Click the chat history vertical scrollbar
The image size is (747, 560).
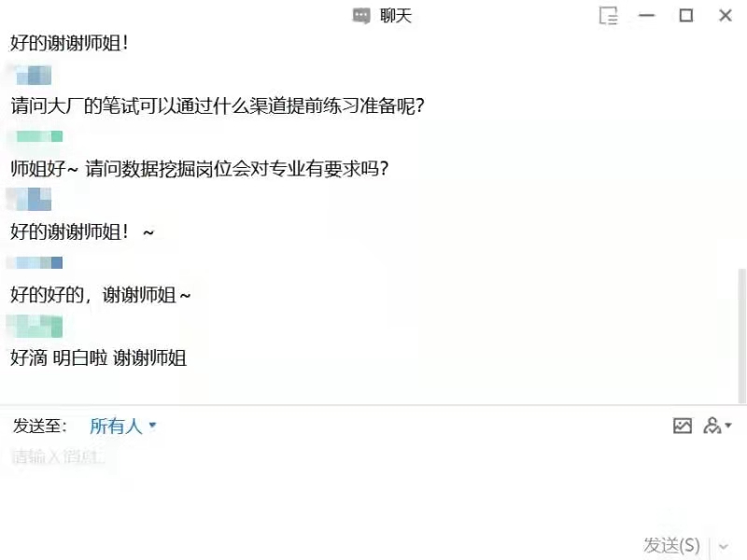(740, 336)
